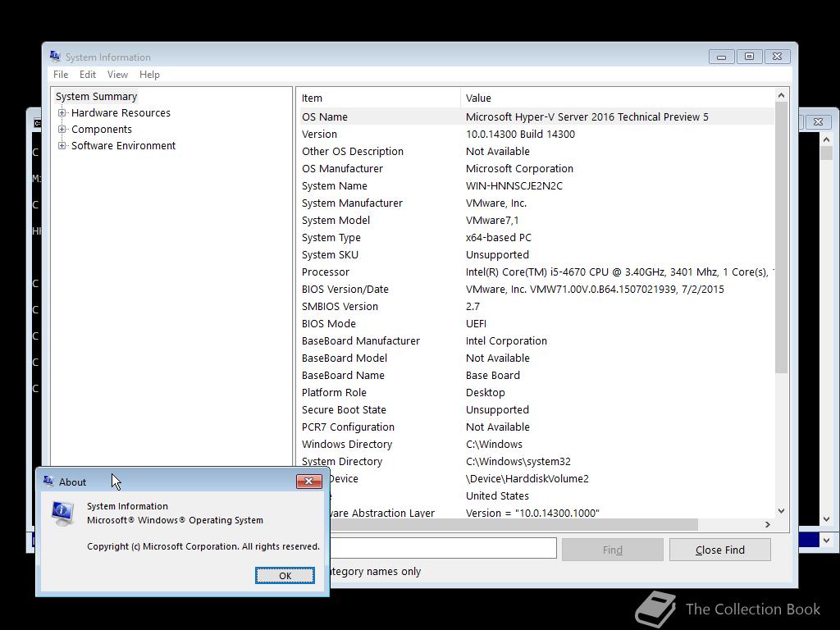Sort by the Value column header
This screenshot has height=630, width=840.
click(x=617, y=98)
